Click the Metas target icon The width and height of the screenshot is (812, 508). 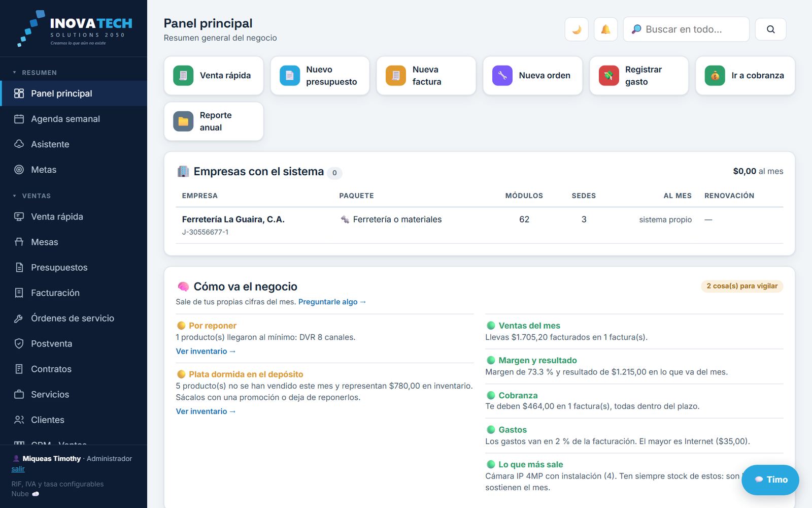coord(19,170)
